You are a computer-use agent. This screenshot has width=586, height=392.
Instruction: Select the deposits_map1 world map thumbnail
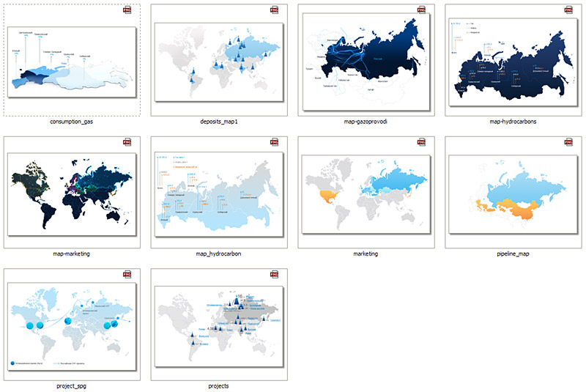pyautogui.click(x=218, y=60)
